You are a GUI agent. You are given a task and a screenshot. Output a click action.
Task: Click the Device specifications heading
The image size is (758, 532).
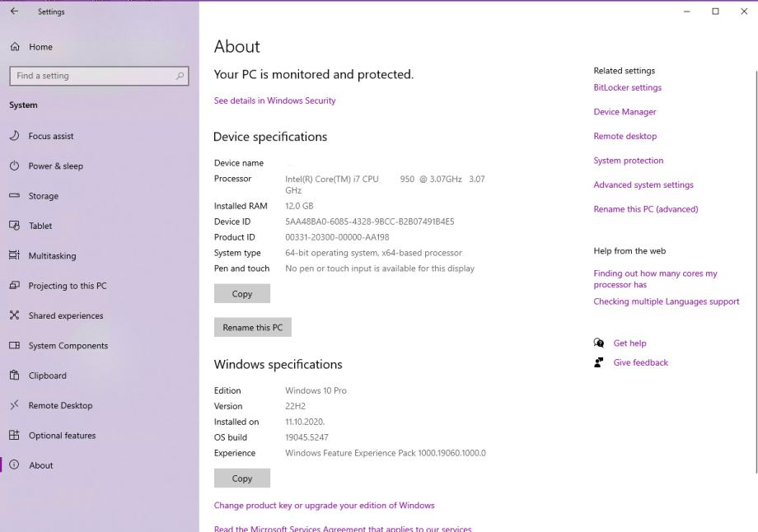[270, 137]
